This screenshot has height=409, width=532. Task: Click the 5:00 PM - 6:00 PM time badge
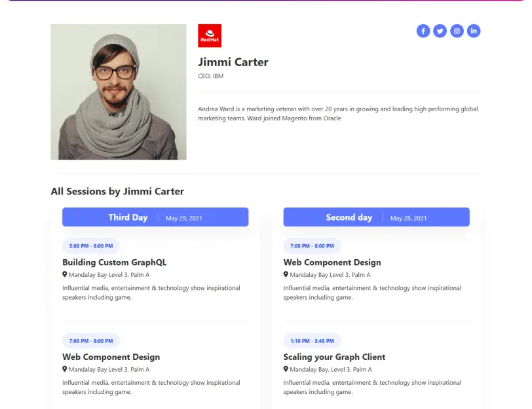point(91,246)
